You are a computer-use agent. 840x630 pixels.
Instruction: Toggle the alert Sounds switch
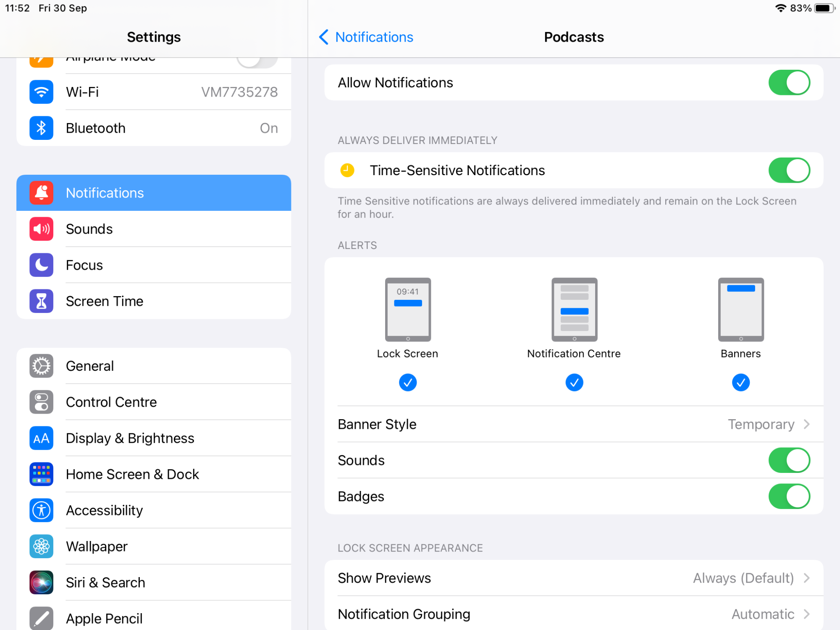pos(789,460)
